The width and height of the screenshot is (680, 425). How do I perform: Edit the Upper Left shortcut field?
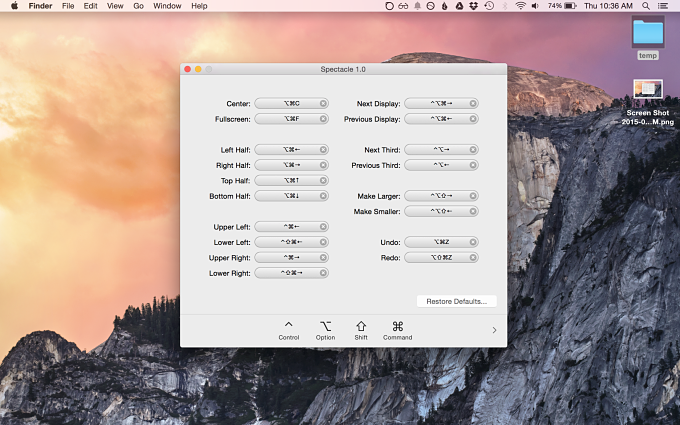(291, 227)
